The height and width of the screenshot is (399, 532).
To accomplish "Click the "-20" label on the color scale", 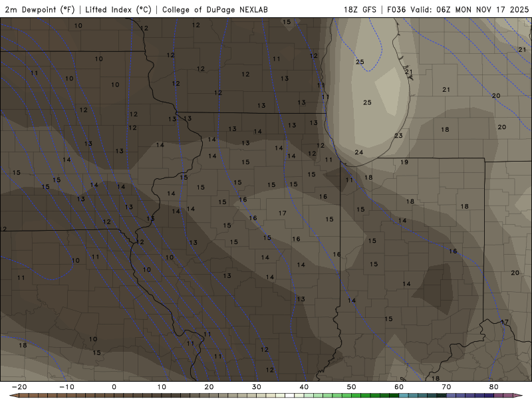I will coord(19,387).
